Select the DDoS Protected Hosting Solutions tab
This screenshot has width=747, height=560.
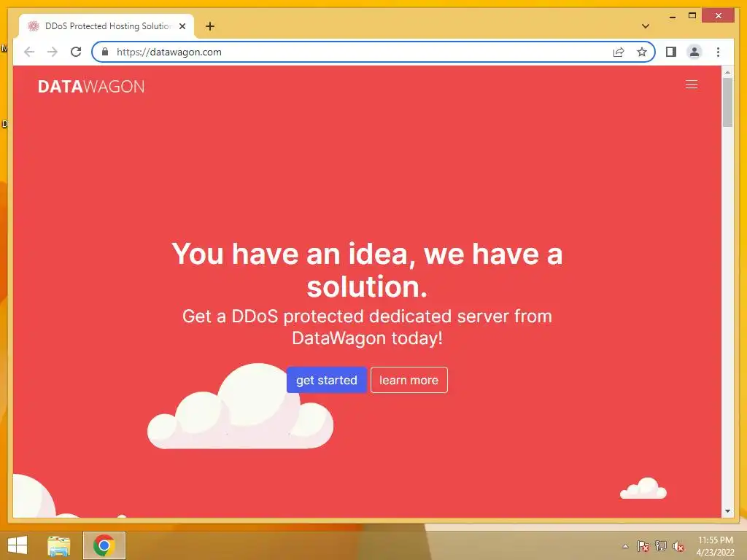point(107,26)
